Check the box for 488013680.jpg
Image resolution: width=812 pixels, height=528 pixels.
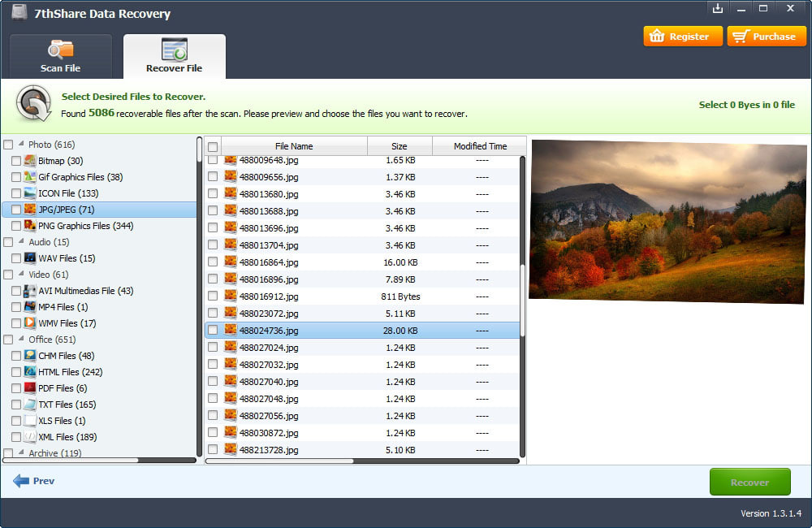click(x=213, y=194)
